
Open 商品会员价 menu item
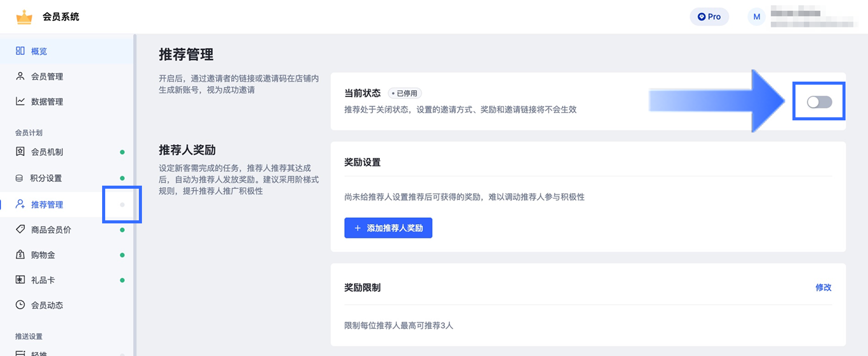click(x=66, y=230)
